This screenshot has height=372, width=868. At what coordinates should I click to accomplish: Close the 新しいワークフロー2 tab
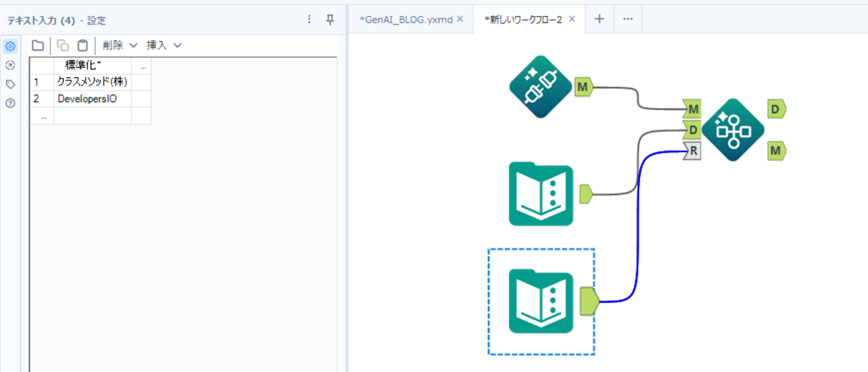pyautogui.click(x=572, y=19)
